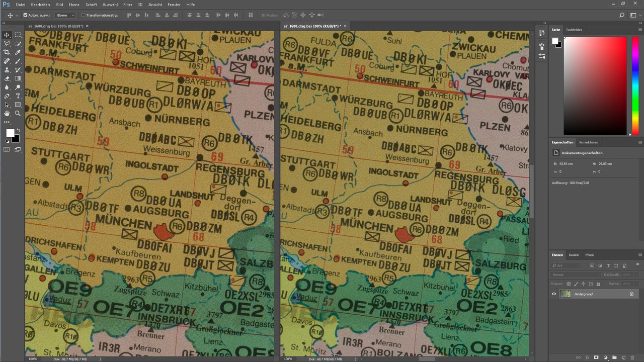The image size is (644, 362).
Task: Toggle type layer filter icon
Action: pos(608,265)
